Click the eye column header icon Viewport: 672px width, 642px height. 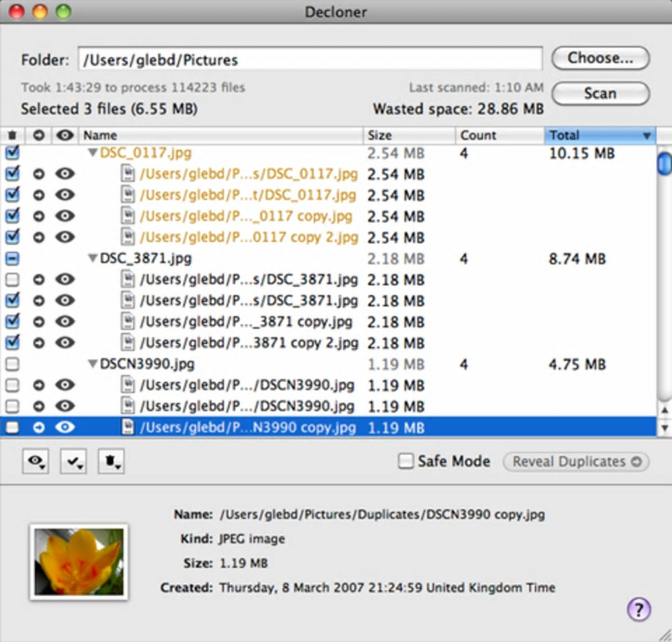(65, 136)
